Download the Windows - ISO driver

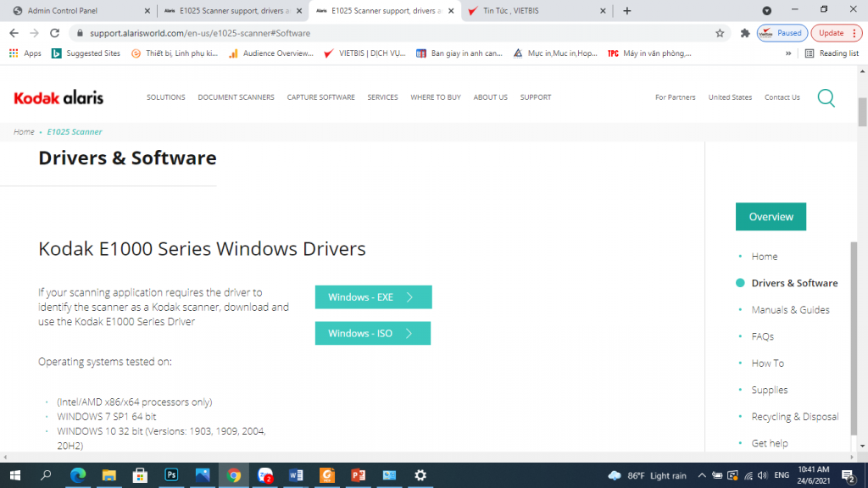(372, 334)
